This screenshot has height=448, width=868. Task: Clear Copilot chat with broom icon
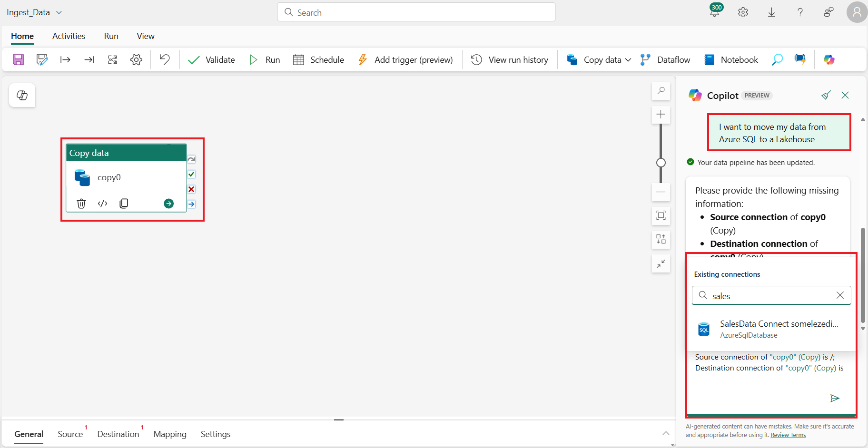point(826,95)
